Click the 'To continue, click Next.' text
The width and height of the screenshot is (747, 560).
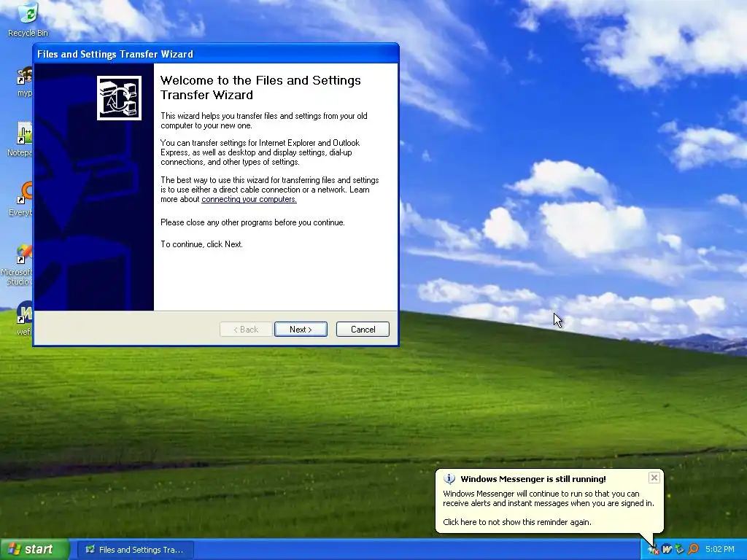pos(201,244)
